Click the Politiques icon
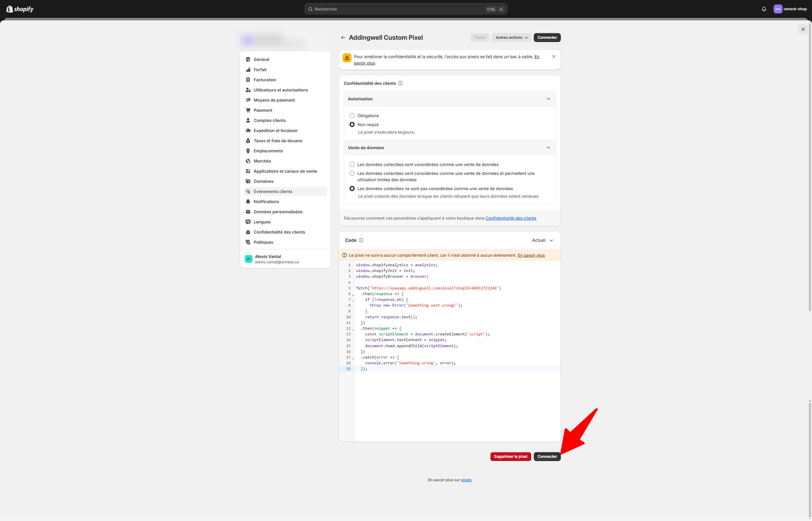Viewport: 812px width, 521px height. [x=248, y=242]
